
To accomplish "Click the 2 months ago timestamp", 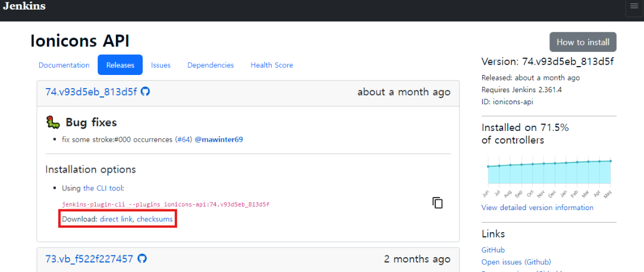I will (x=417, y=259).
